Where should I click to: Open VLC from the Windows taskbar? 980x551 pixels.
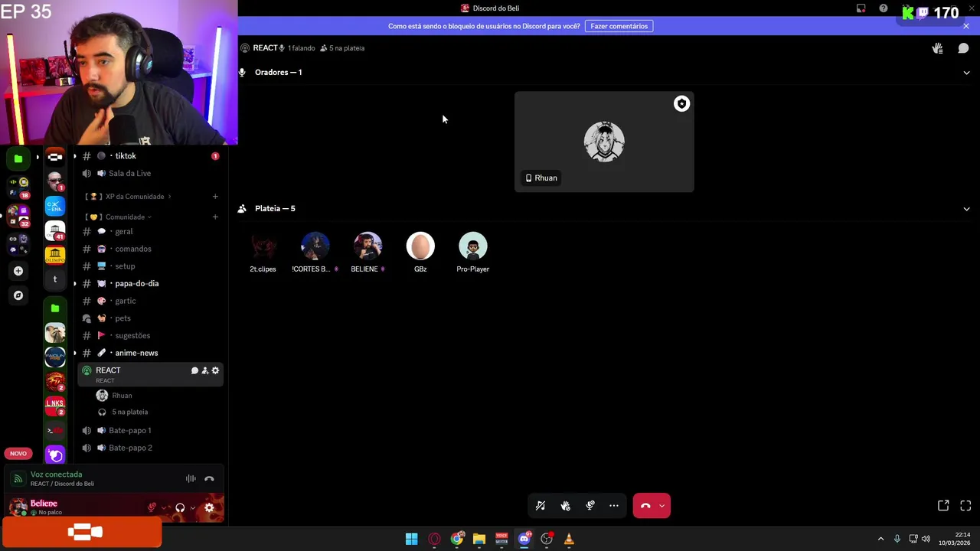click(569, 540)
